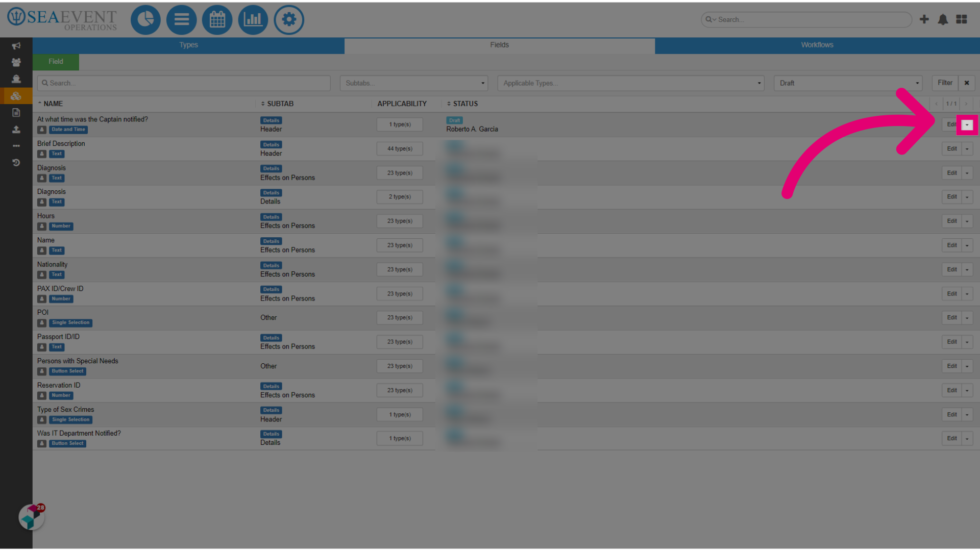This screenshot has width=980, height=551.
Task: Switch to the Fields tab
Action: [x=499, y=45]
